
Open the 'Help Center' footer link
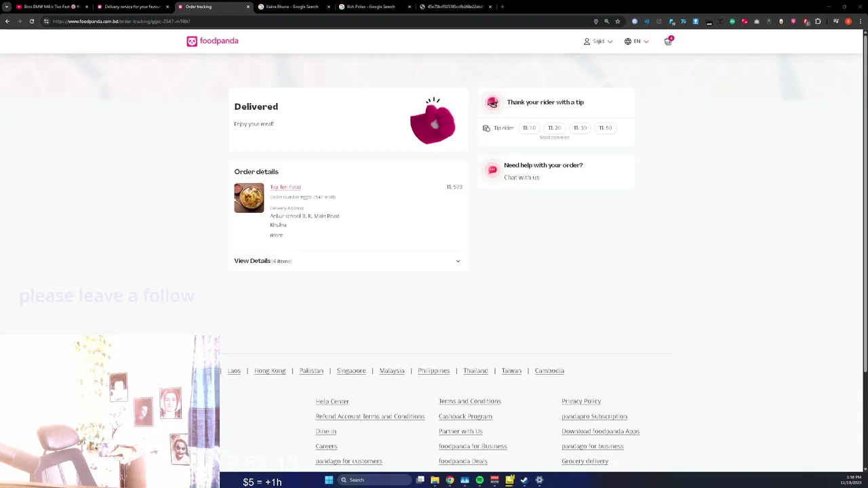tap(332, 401)
